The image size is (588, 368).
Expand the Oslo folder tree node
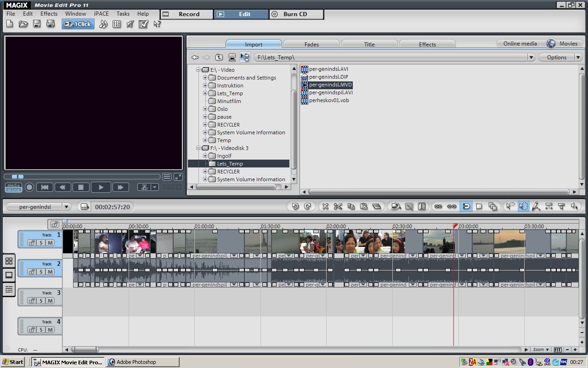(205, 109)
